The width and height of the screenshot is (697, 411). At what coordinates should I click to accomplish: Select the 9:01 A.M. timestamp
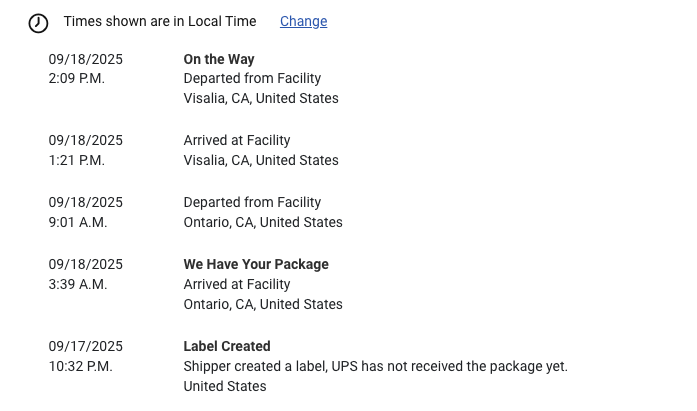click(x=78, y=222)
